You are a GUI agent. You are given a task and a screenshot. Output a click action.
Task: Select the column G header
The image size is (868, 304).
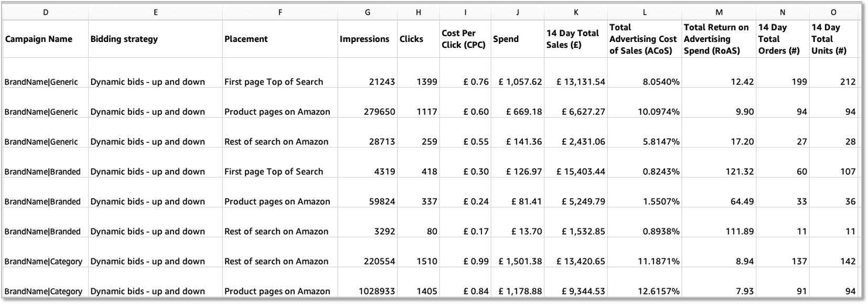click(367, 12)
